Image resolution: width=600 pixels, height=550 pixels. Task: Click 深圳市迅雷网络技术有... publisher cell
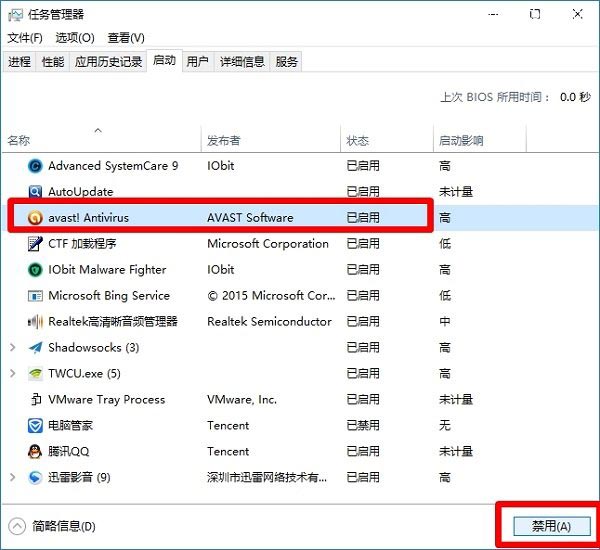pyautogui.click(x=267, y=477)
